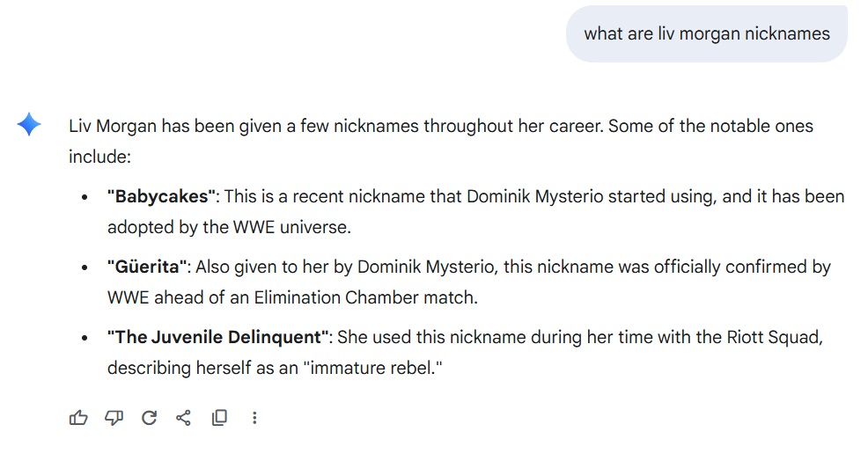Click the quoted "immature rebel" phrase
868x454 pixels.
pos(372,368)
